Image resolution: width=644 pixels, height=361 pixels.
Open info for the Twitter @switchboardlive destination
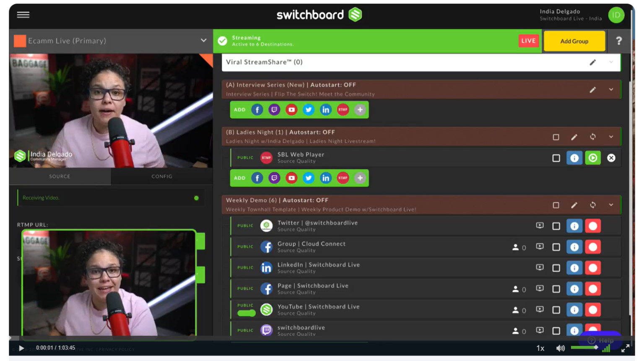pos(575,226)
